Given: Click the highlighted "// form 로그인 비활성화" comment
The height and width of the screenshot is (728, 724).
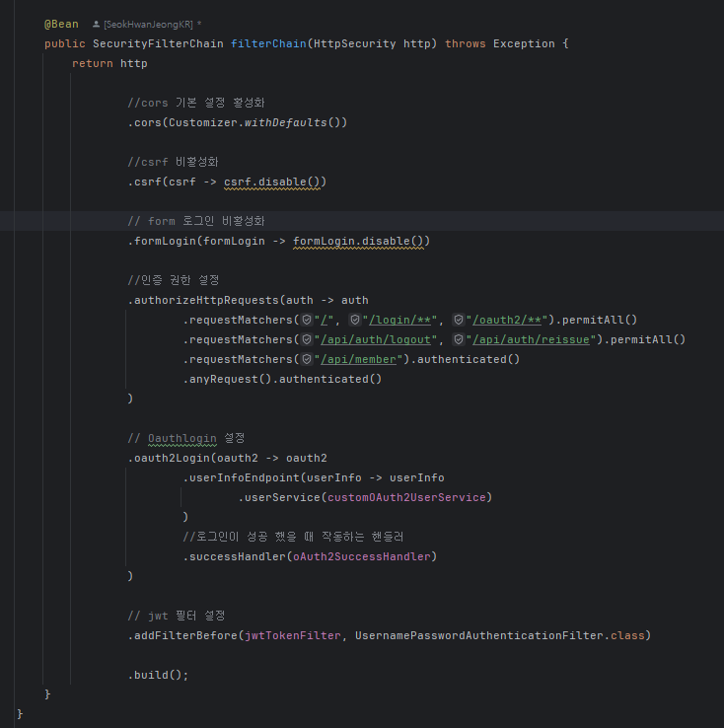Looking at the screenshot, I should click(196, 221).
